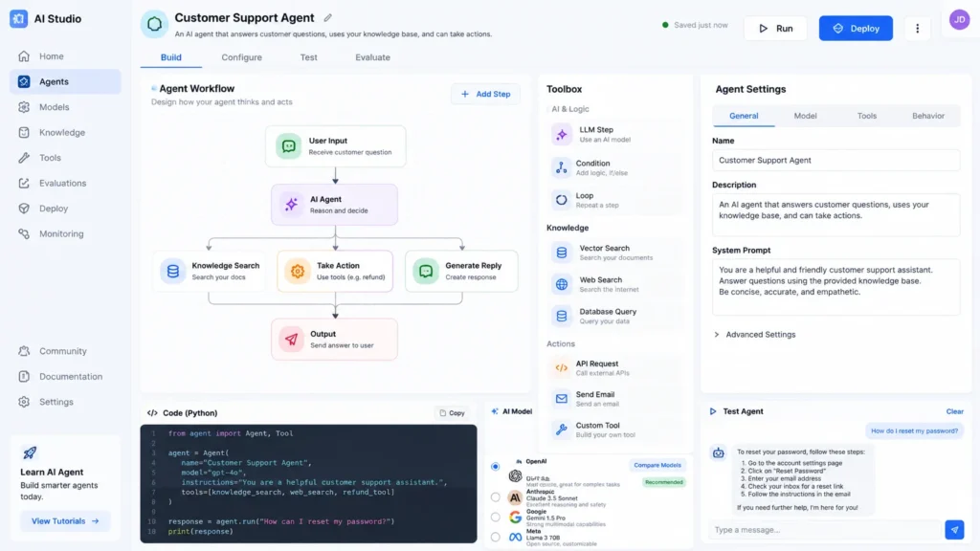Click the 'Saved just now' status text
The height and width of the screenshot is (551, 980).
coord(701,25)
